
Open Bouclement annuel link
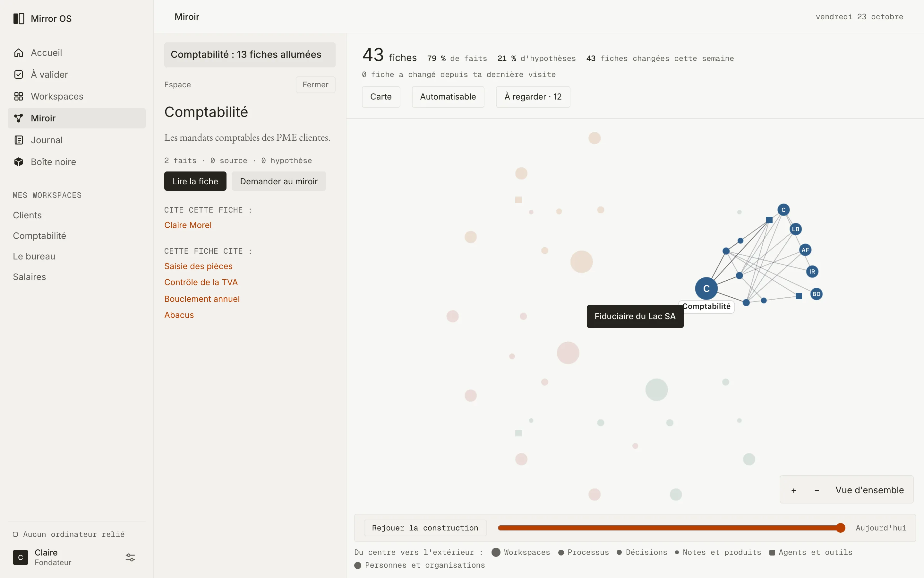202,299
